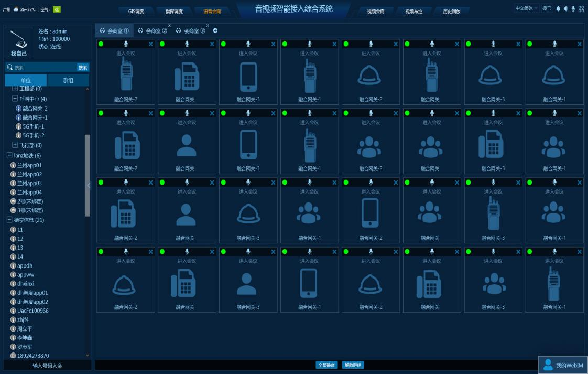Click the 我的WebIM user icon
Image resolution: width=588 pixels, height=374 pixels.
pos(548,365)
